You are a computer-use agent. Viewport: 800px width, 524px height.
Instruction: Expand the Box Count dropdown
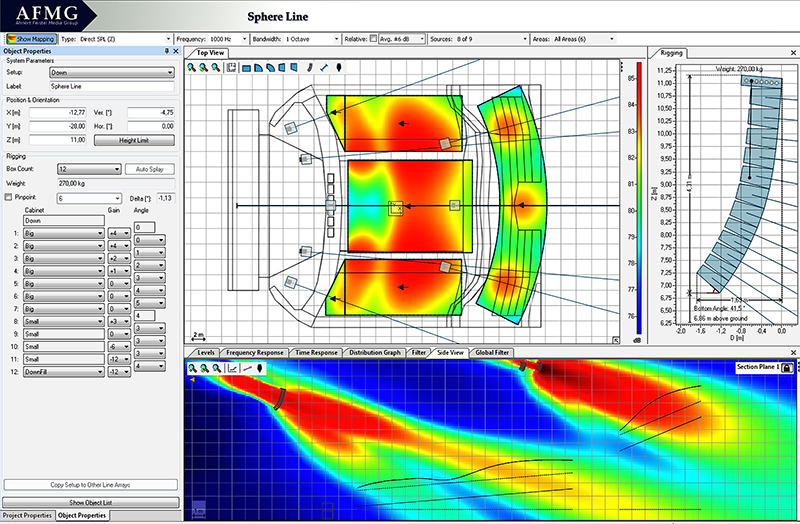[92, 170]
